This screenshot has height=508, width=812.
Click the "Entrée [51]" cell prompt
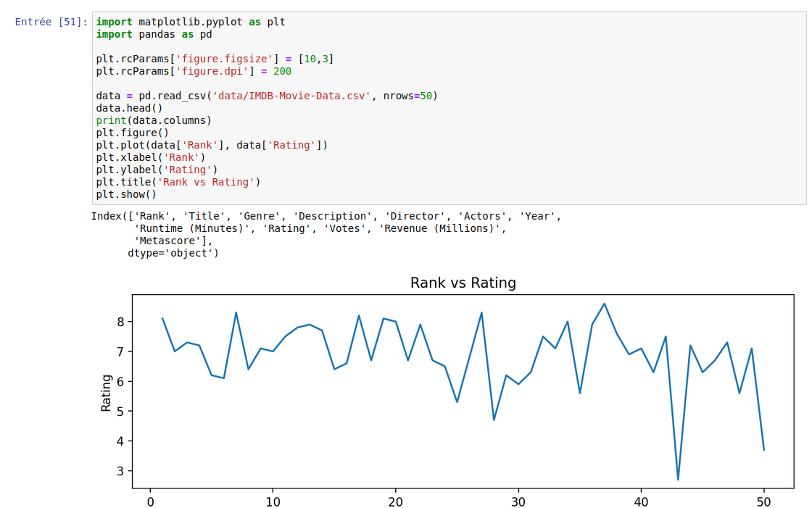[x=51, y=22]
